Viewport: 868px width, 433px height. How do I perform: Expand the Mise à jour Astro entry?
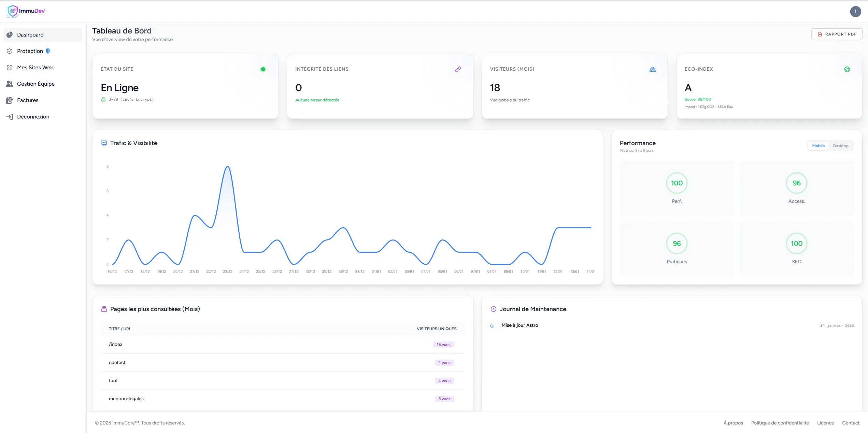[x=520, y=325]
